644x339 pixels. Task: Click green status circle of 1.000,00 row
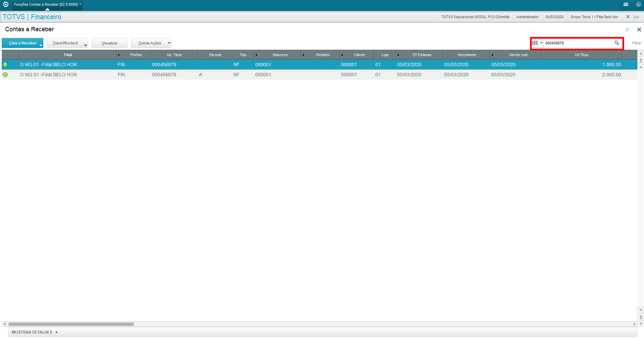tap(5, 65)
